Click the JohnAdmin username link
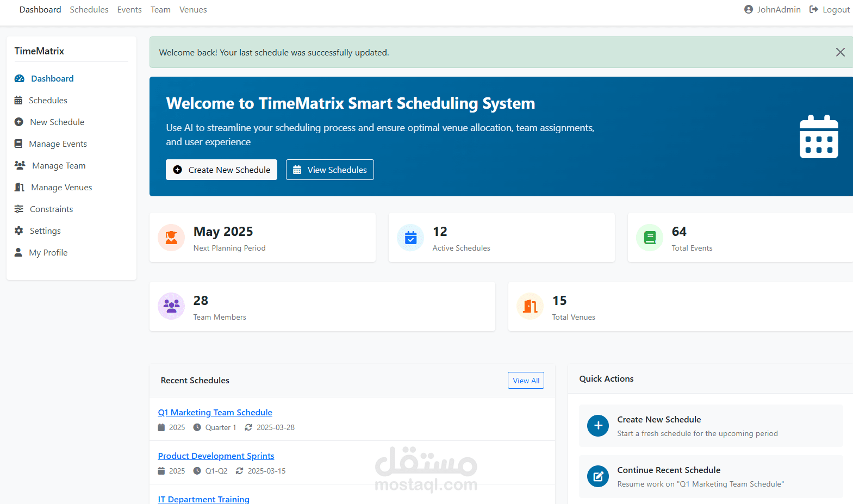 point(779,9)
